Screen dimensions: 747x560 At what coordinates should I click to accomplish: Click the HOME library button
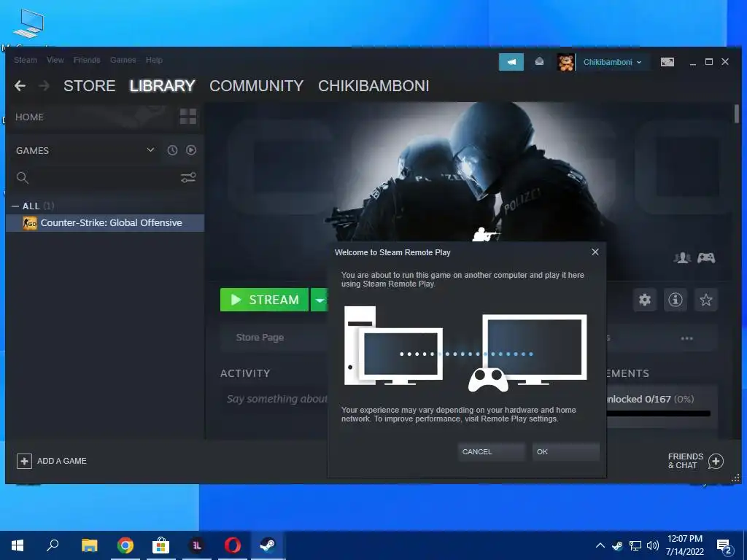(x=29, y=117)
